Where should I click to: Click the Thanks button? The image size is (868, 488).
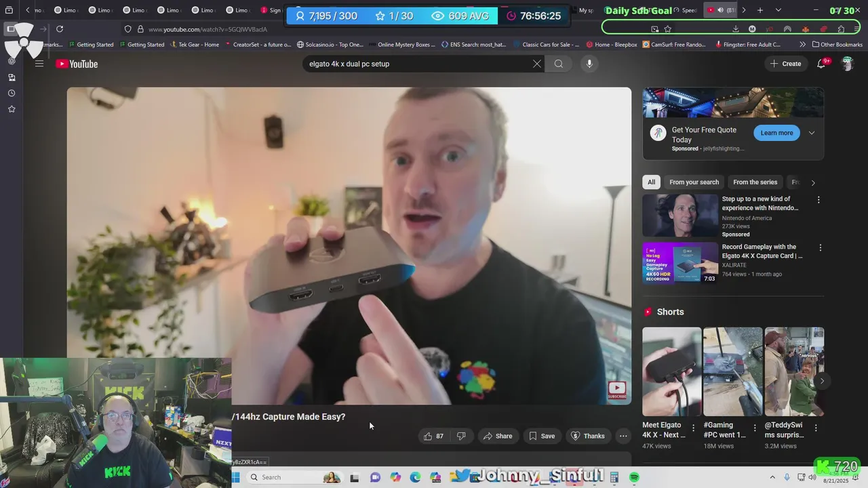[x=588, y=436]
